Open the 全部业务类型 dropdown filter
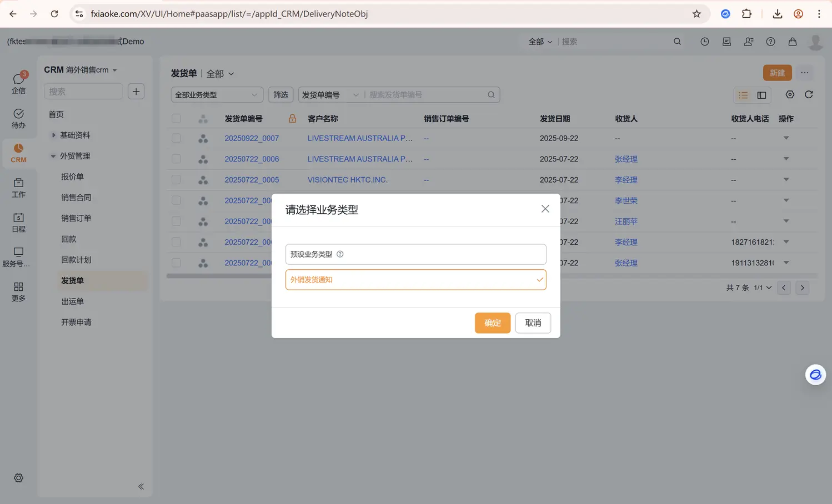The height and width of the screenshot is (504, 832). (x=216, y=95)
